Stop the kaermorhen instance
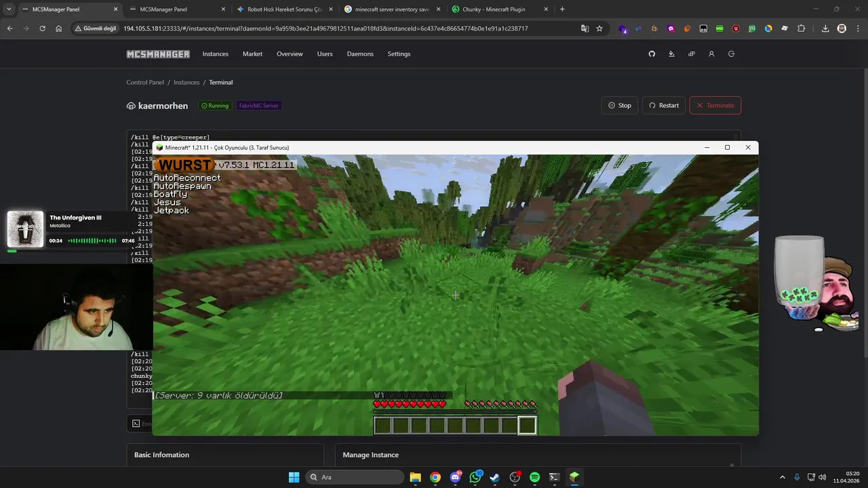 620,105
